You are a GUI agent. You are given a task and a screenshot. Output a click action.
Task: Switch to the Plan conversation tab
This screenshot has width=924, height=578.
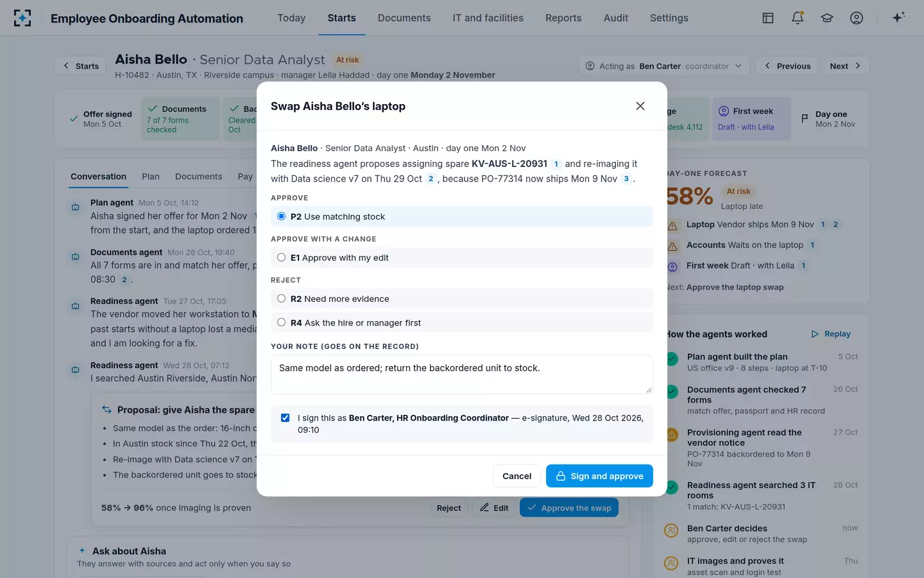(151, 177)
